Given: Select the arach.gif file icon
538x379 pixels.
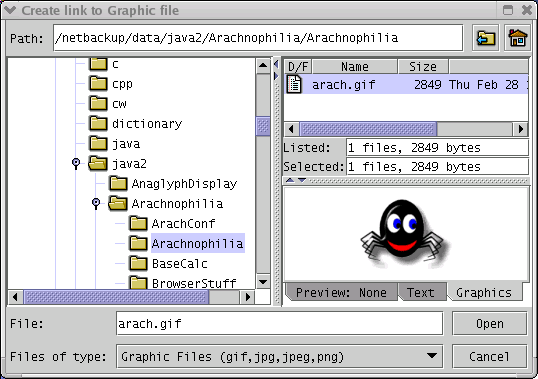Looking at the screenshot, I should coord(294,84).
